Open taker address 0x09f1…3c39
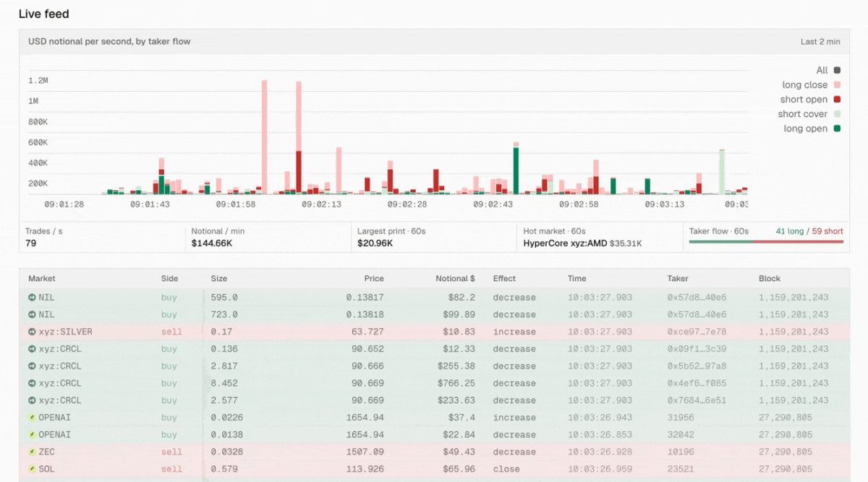This screenshot has width=868, height=482. coord(696,349)
